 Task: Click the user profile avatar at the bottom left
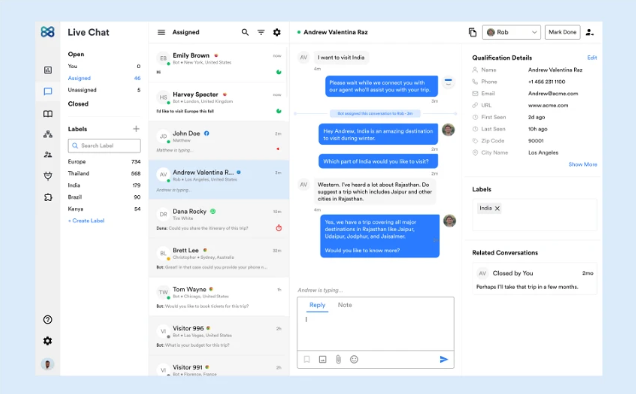coord(47,364)
